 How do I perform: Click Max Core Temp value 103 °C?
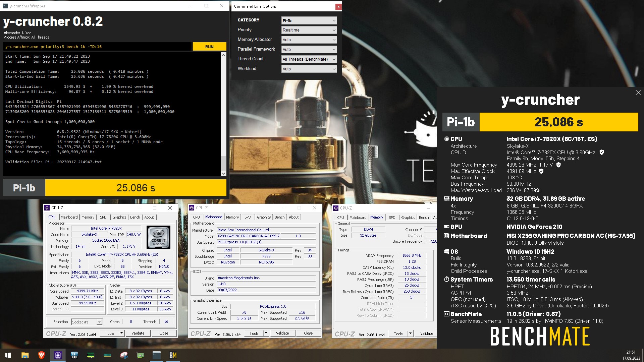515,177
